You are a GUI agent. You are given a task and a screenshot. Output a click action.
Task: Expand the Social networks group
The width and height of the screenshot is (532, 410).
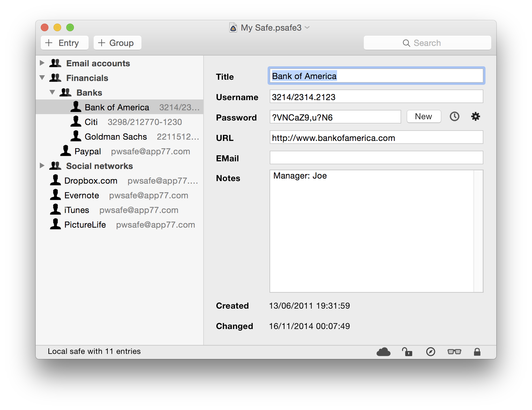tap(42, 165)
